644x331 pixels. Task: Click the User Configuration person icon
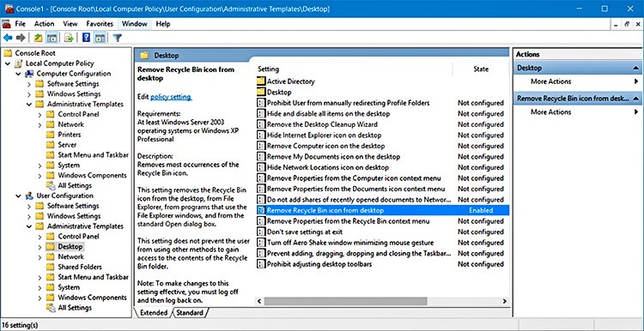pos(29,196)
